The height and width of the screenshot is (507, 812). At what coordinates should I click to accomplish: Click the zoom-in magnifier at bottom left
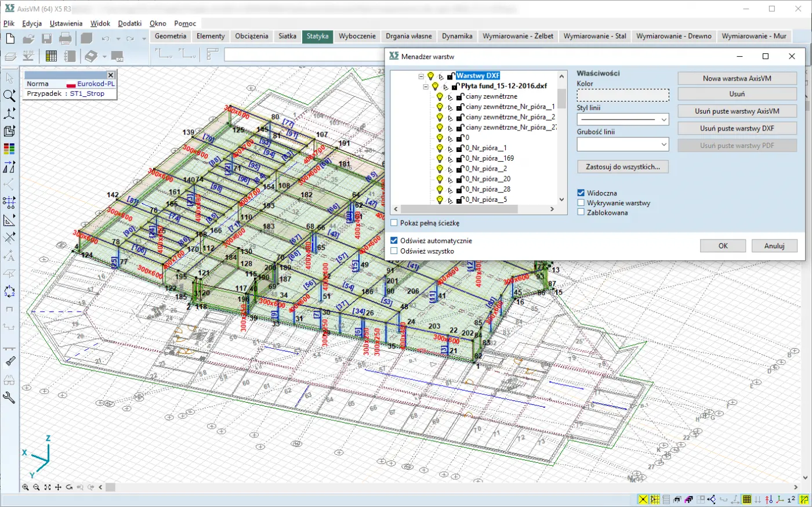click(26, 487)
